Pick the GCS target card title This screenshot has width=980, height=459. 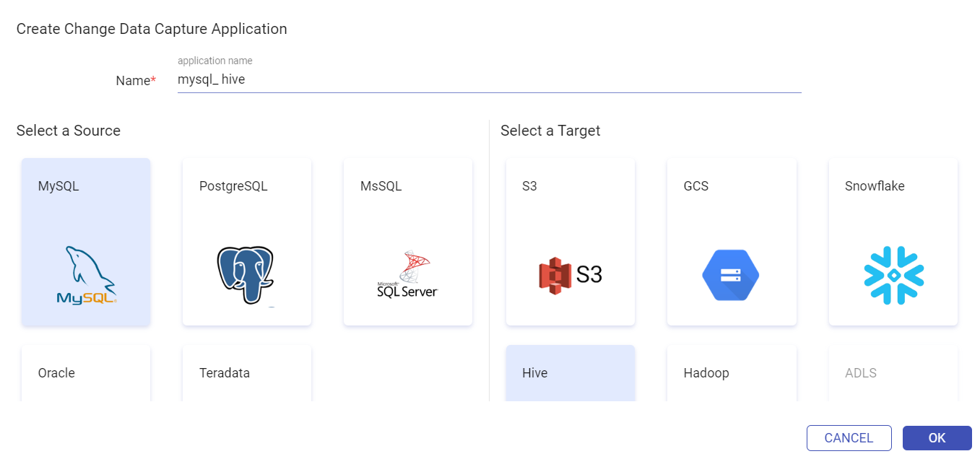point(696,186)
